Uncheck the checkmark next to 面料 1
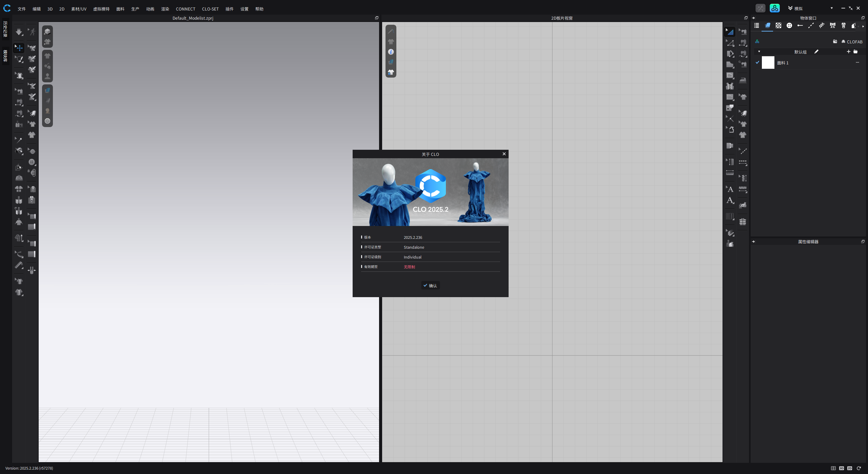This screenshot has height=474, width=868. pos(757,62)
